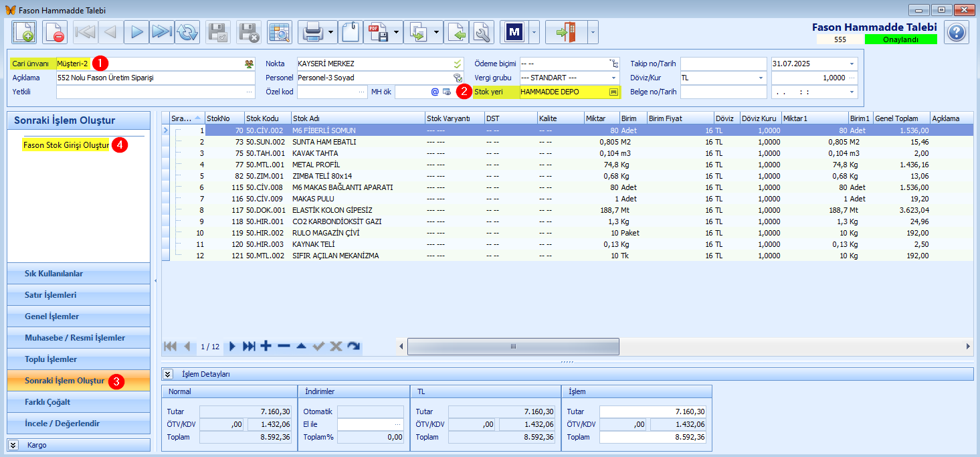Click the green checkmarks icon in Nokta field
This screenshot has width=980, height=457.
click(x=458, y=64)
